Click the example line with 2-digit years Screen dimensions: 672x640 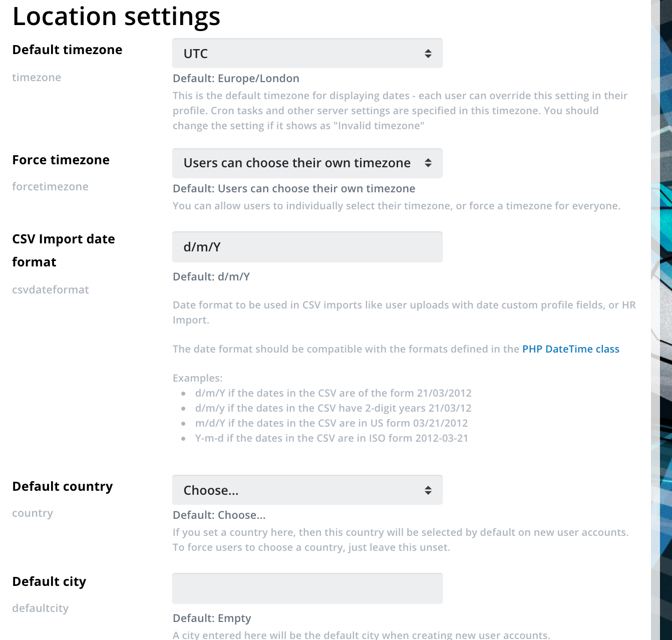[333, 408]
